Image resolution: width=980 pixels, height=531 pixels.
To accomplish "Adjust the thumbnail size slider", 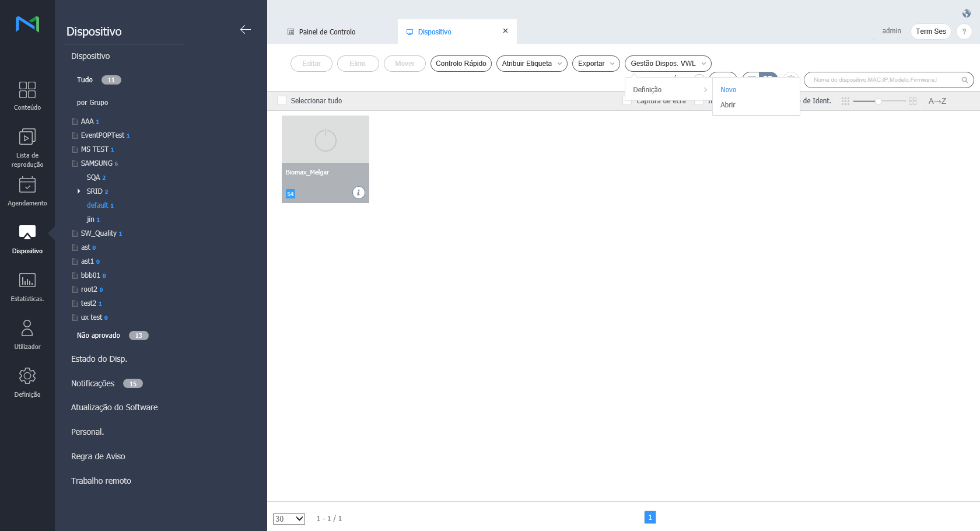I will point(878,101).
